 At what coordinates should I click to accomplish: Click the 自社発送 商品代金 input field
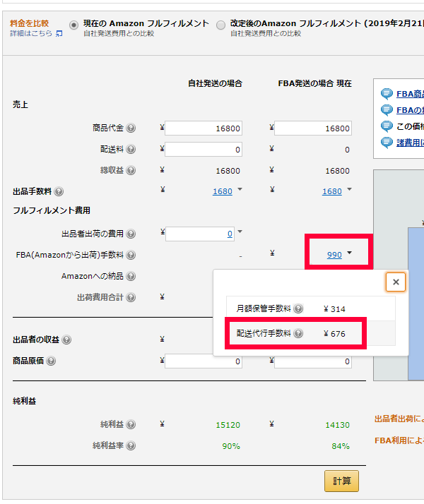tap(204, 128)
